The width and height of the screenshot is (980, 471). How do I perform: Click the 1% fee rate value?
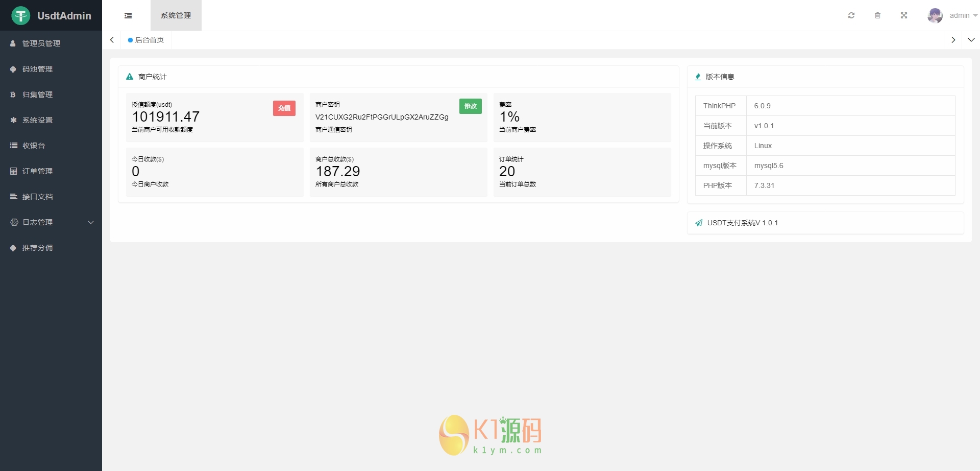pos(509,117)
